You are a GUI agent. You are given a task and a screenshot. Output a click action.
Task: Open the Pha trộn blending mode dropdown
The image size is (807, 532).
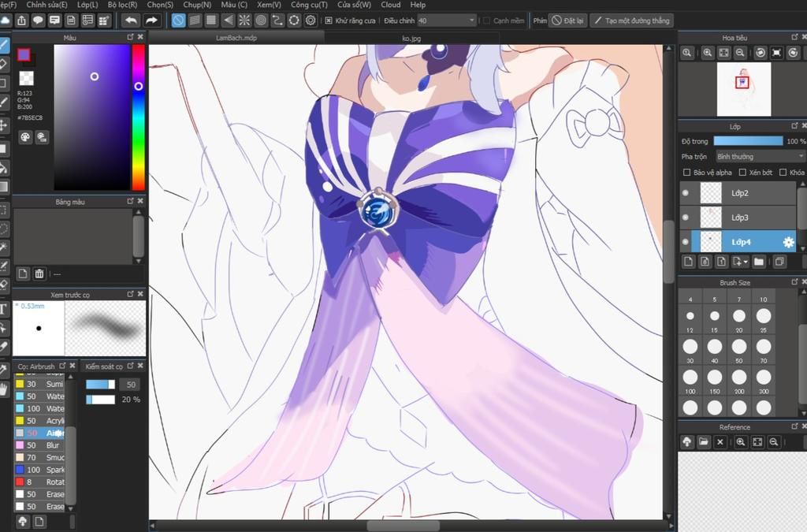pyautogui.click(x=760, y=156)
